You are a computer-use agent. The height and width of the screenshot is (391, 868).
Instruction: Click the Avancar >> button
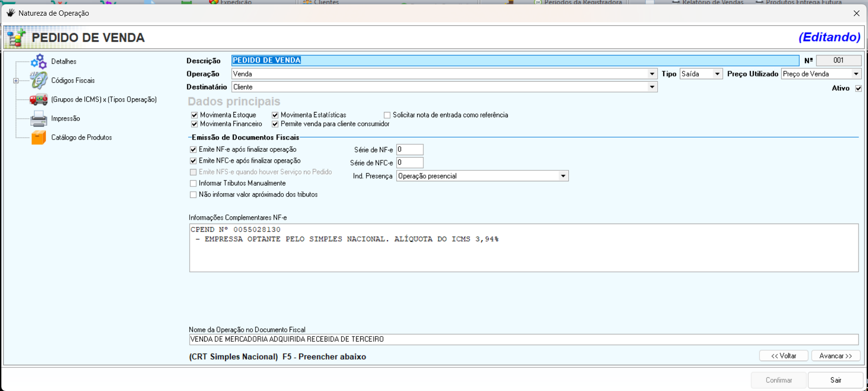click(x=835, y=356)
